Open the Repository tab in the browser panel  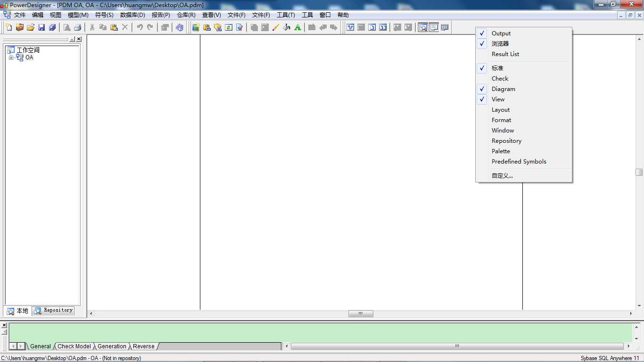(54, 311)
